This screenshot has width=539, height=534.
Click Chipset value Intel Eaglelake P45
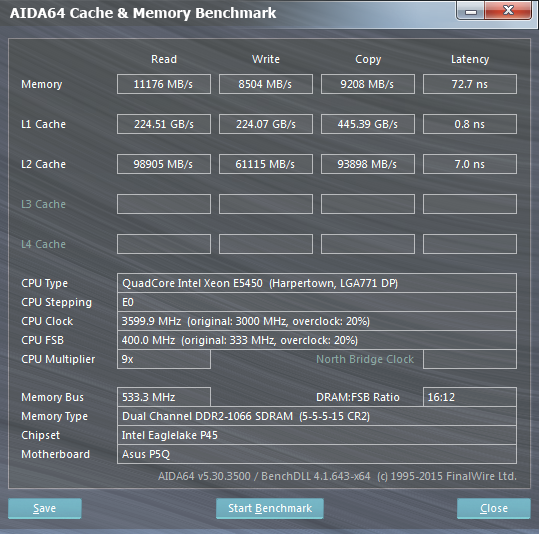(317, 435)
